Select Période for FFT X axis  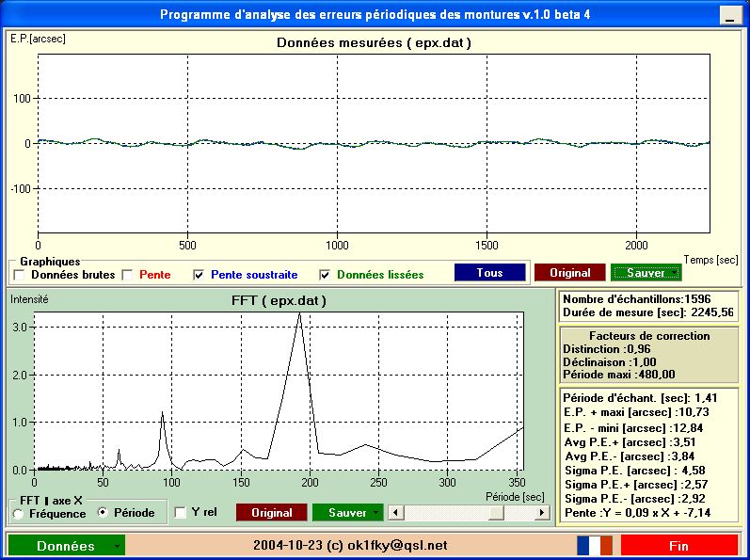click(103, 513)
